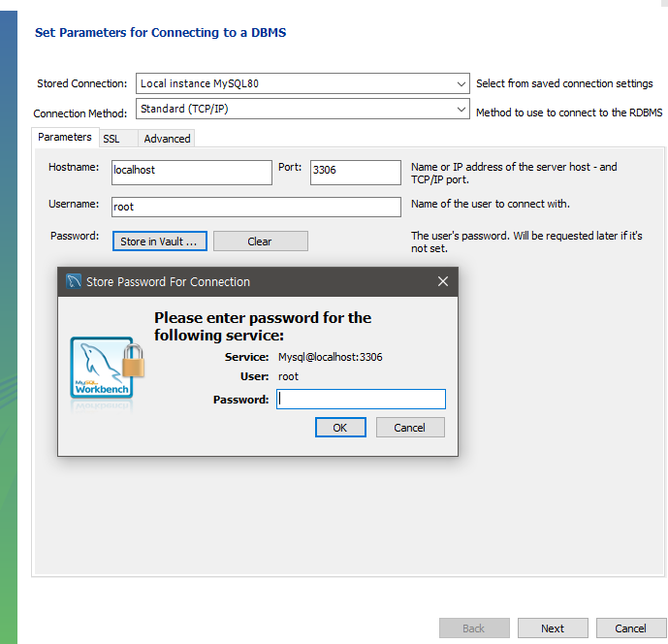Go to the Next wizard step
This screenshot has height=644, width=668.
[x=553, y=628]
